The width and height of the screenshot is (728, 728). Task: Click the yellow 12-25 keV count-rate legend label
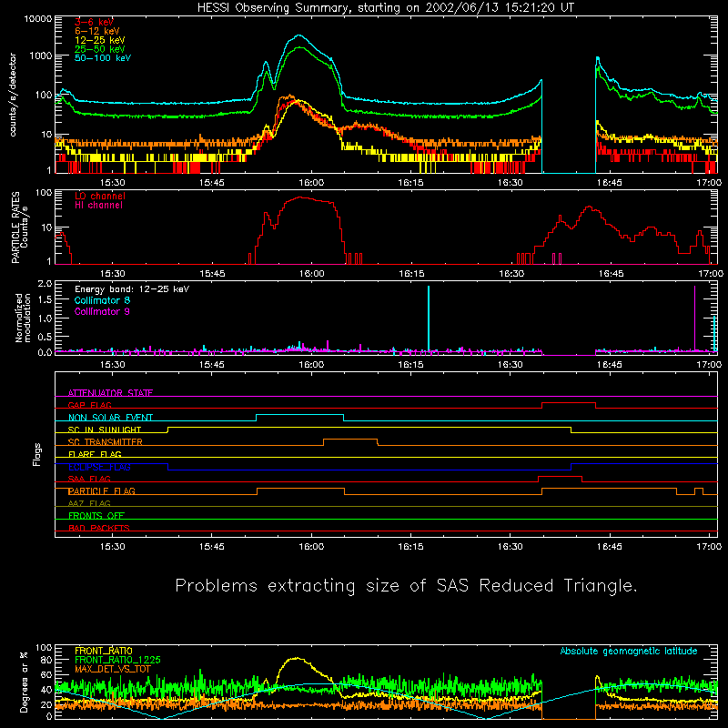tap(99, 40)
